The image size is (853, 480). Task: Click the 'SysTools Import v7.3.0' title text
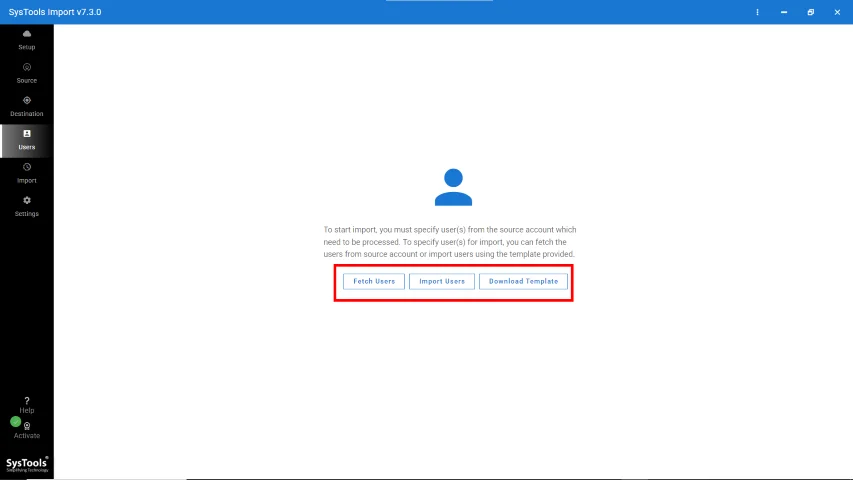(x=55, y=12)
